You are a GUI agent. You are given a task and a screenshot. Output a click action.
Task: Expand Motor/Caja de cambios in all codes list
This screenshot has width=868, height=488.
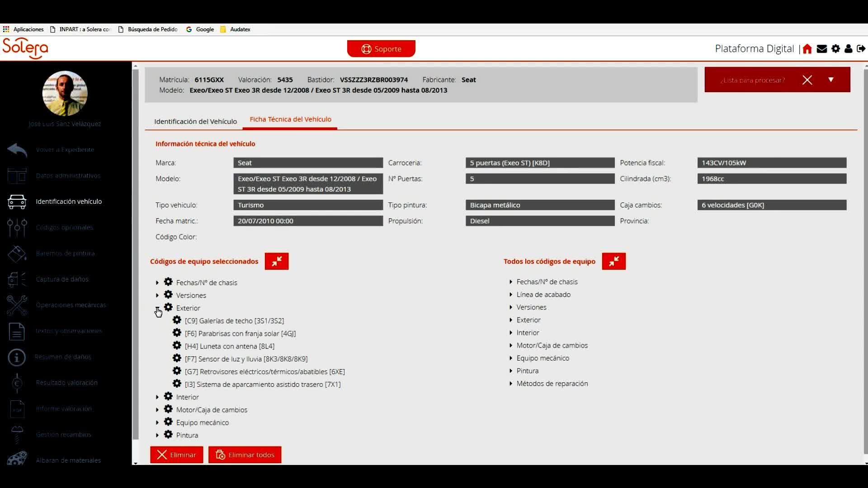pos(511,345)
